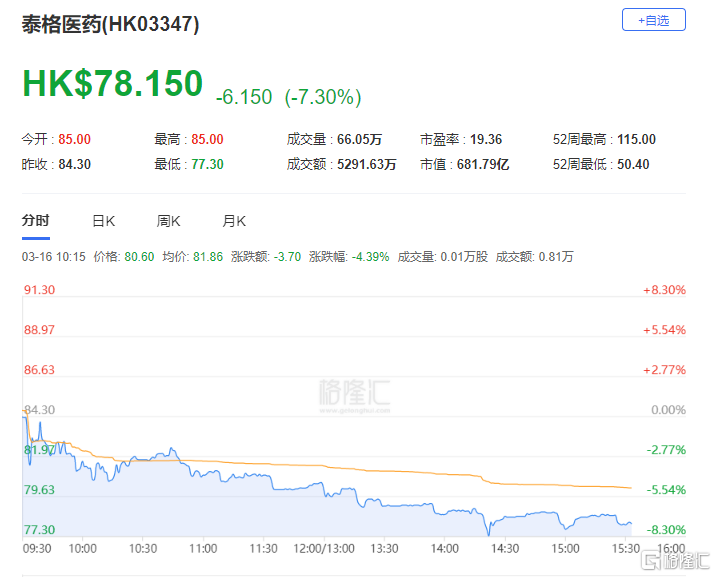Click the +自选 add to watchlist button

point(653,20)
